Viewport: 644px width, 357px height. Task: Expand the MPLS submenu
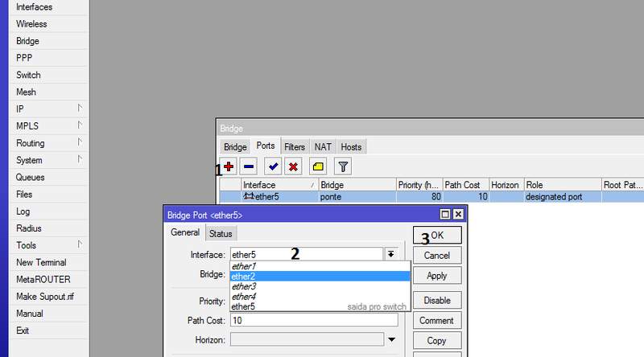80,125
